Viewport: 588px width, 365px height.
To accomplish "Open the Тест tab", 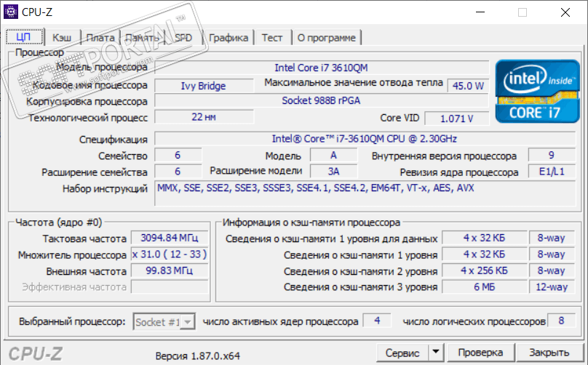I will click(x=272, y=38).
